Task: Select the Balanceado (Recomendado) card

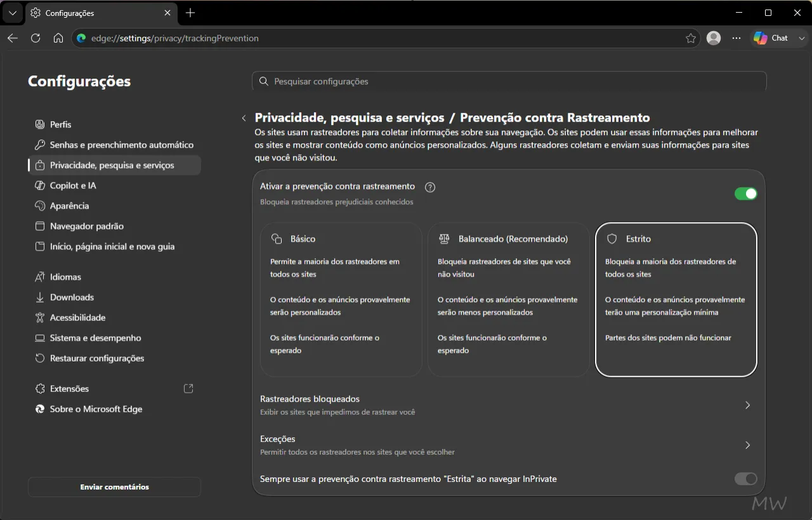Action: (509, 299)
